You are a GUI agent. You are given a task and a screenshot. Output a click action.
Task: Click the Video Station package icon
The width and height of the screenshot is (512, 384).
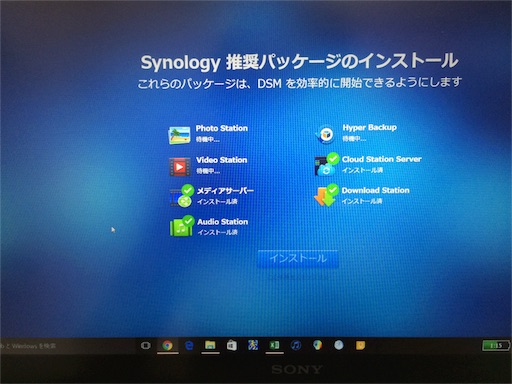(x=179, y=167)
